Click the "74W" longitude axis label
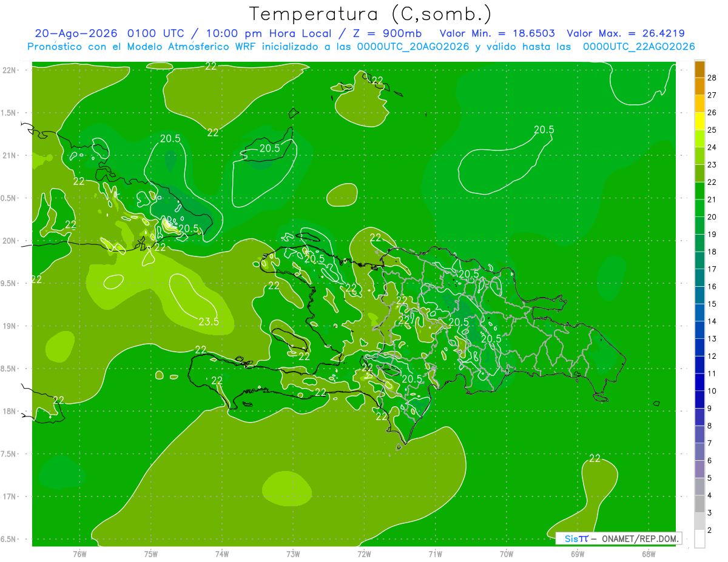This screenshot has width=728, height=562. tap(222, 554)
